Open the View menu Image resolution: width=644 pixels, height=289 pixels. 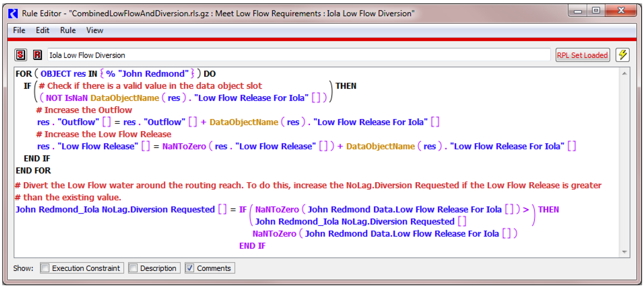click(x=94, y=30)
